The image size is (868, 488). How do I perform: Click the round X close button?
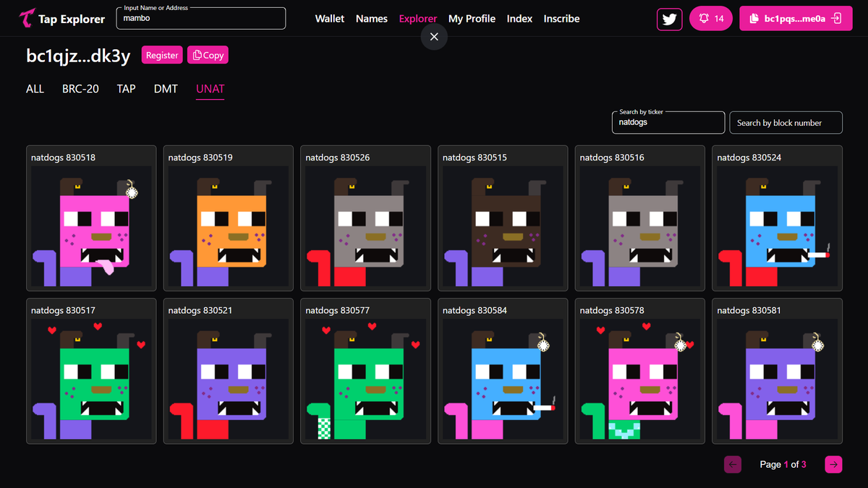(x=434, y=37)
